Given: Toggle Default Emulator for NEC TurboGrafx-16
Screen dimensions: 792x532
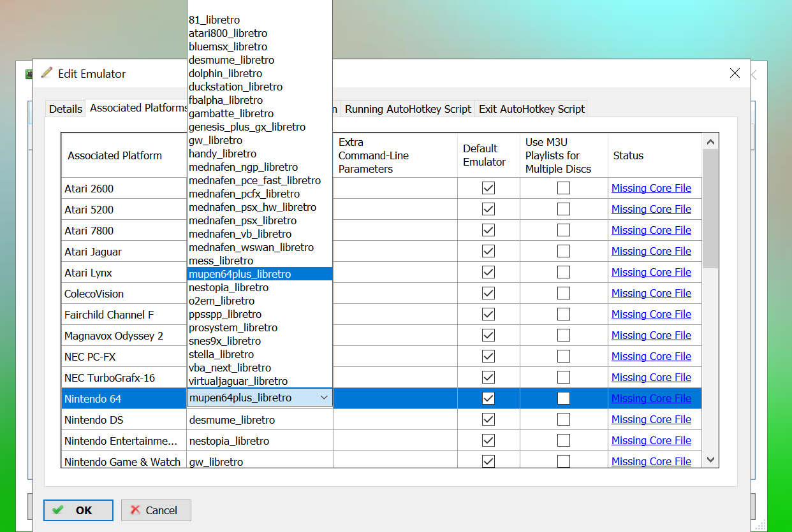Looking at the screenshot, I should coord(488,377).
